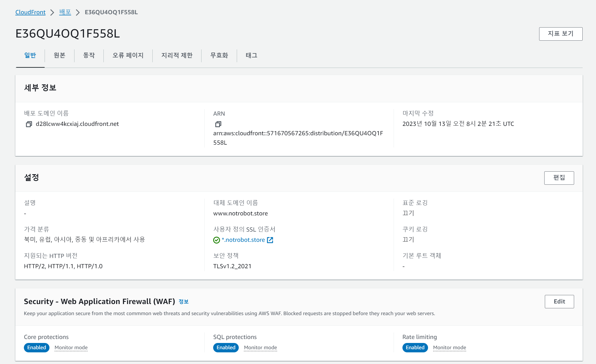The width and height of the screenshot is (596, 364).
Task: Click the 지표 보기 button
Action: (x=560, y=34)
